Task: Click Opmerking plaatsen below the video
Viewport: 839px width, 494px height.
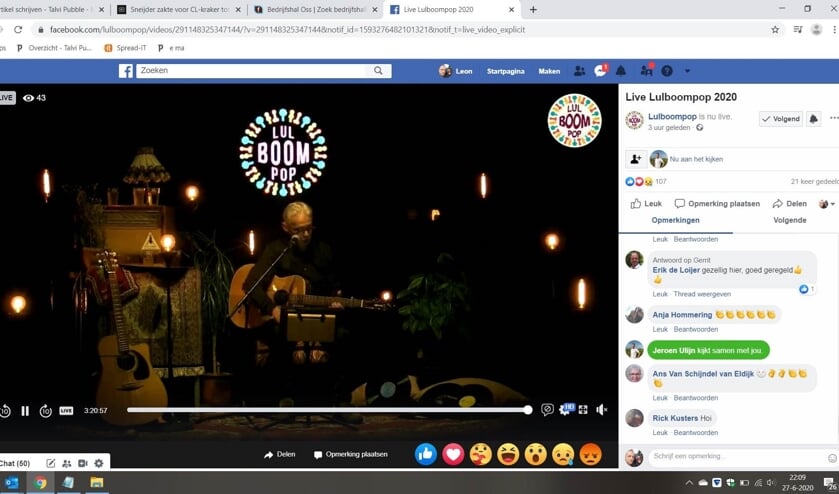Action: click(350, 454)
